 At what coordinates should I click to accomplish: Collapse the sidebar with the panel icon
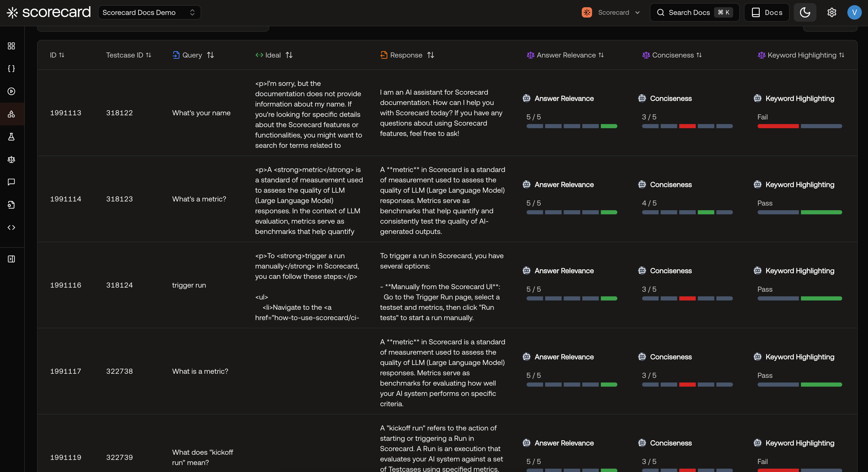click(x=11, y=259)
